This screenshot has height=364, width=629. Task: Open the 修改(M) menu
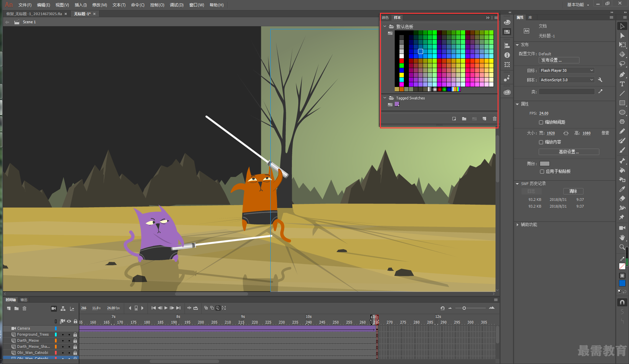[99, 5]
